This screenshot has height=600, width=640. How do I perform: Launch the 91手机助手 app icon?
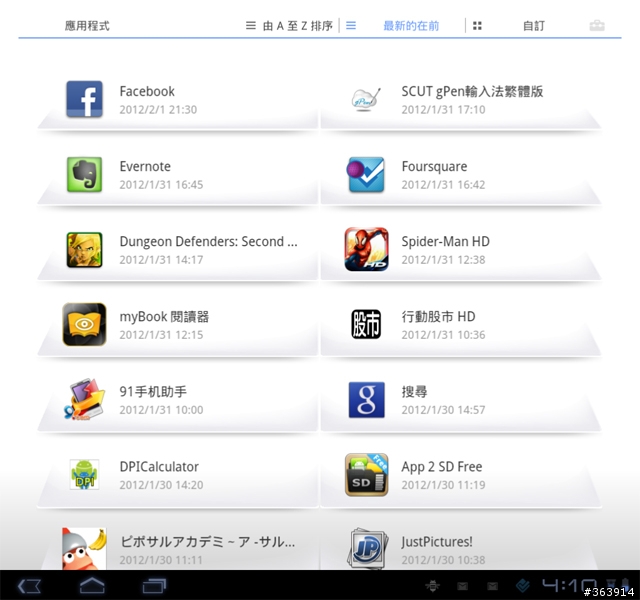click(x=84, y=399)
